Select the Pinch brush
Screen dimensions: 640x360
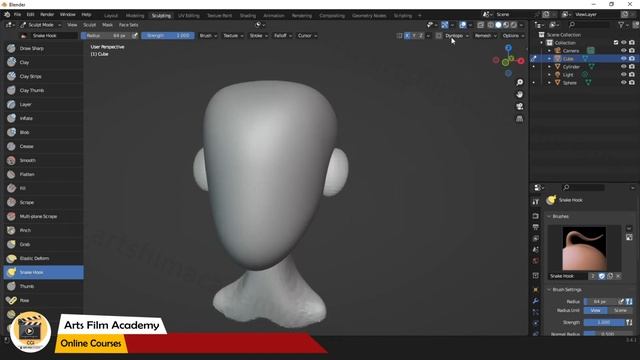click(43, 230)
